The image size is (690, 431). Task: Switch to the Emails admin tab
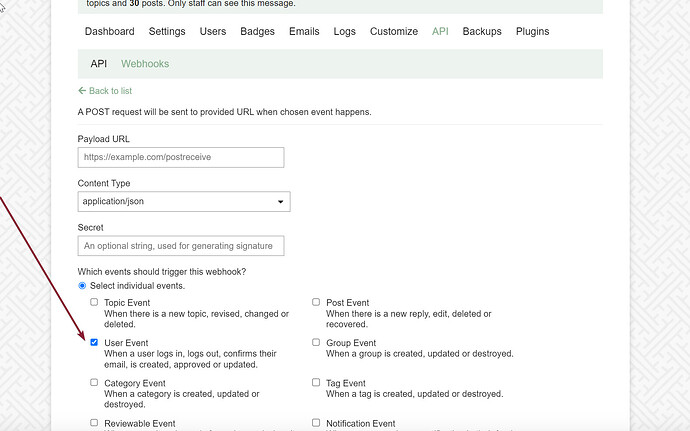pyautogui.click(x=304, y=32)
